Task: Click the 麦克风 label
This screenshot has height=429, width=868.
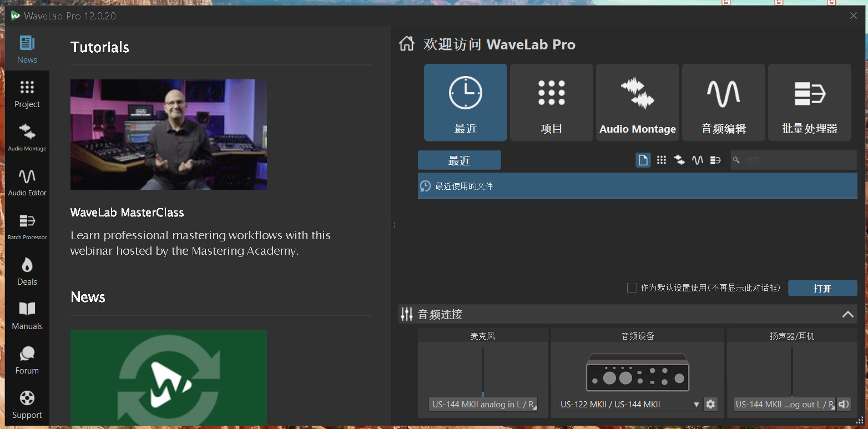Action: click(483, 336)
